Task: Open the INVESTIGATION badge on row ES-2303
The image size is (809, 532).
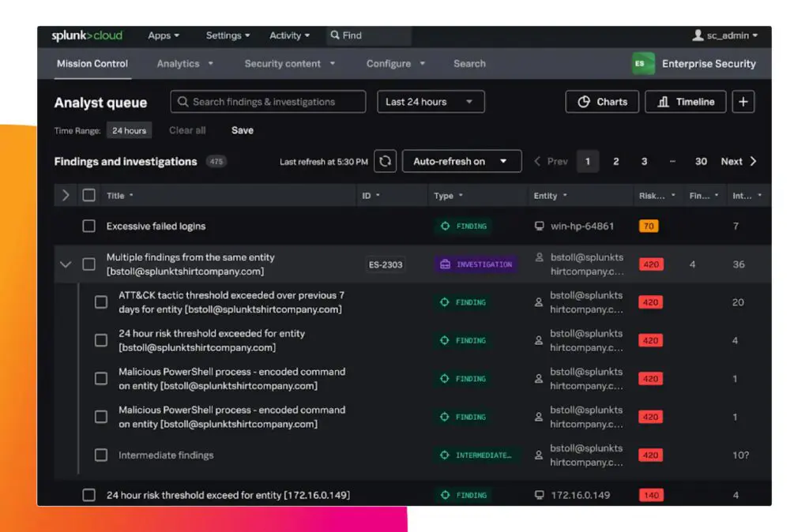Action: point(476,264)
